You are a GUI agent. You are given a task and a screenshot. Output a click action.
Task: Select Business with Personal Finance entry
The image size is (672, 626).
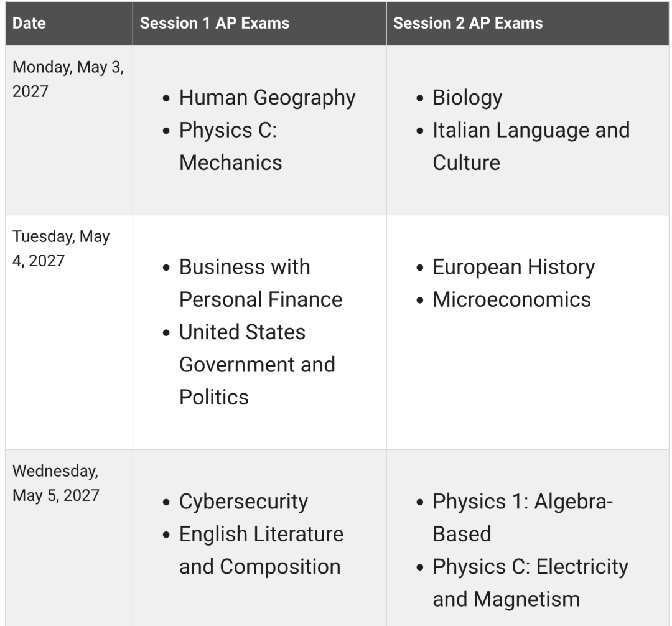[x=261, y=283]
